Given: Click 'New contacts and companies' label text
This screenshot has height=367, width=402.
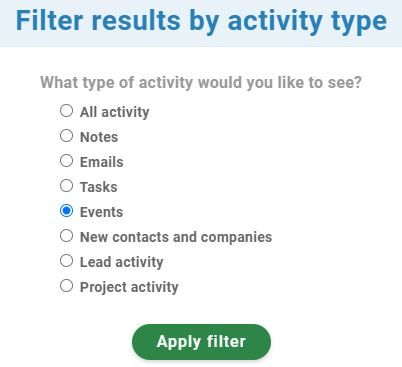Looking at the screenshot, I should point(176,237).
